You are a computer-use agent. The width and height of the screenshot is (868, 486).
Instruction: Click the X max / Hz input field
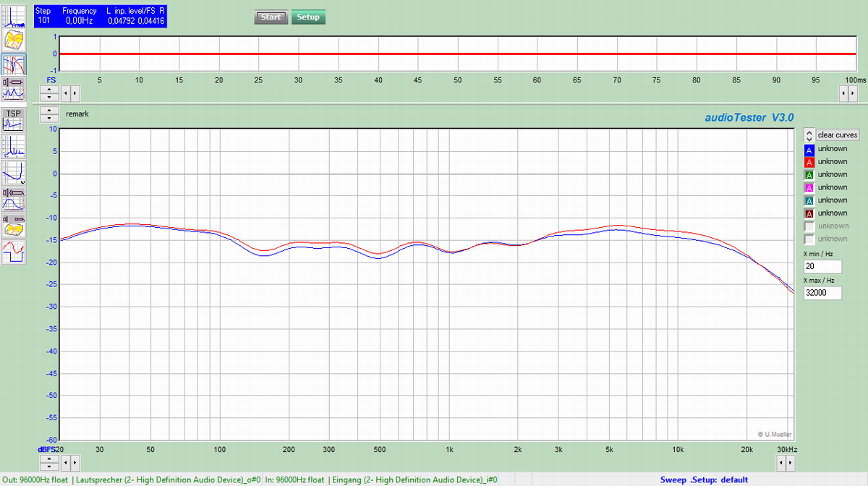(822, 293)
